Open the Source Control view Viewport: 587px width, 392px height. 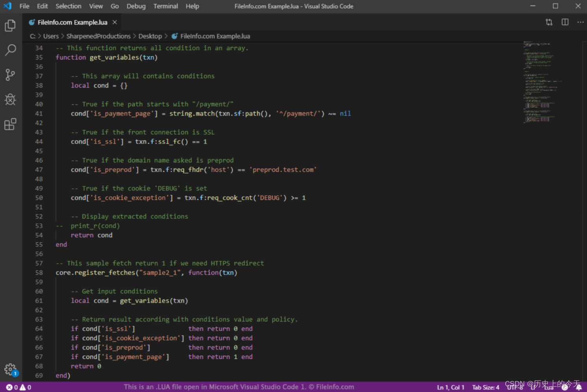click(x=10, y=75)
